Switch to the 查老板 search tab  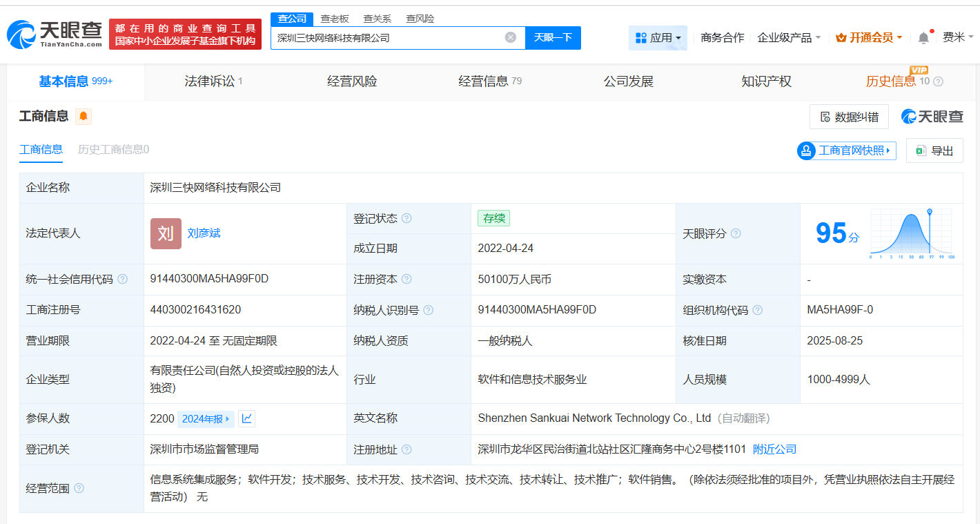coord(334,19)
